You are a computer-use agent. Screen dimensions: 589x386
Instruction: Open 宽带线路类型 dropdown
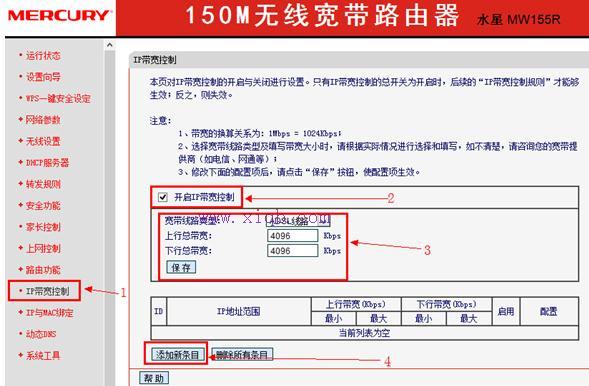point(298,221)
